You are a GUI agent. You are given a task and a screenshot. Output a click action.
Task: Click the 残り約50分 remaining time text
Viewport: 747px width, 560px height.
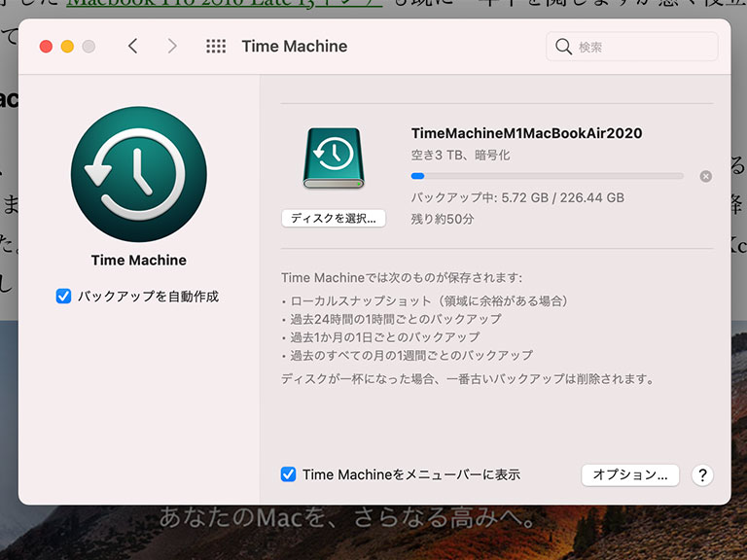point(443,219)
